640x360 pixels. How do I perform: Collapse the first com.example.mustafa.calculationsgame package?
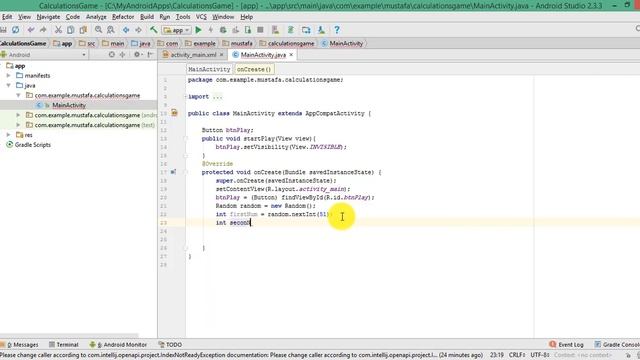coord(18,95)
